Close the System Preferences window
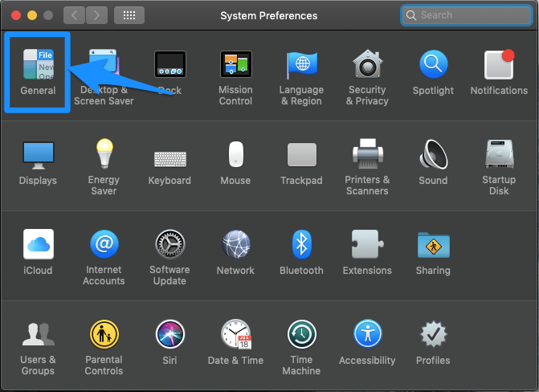 (x=16, y=15)
